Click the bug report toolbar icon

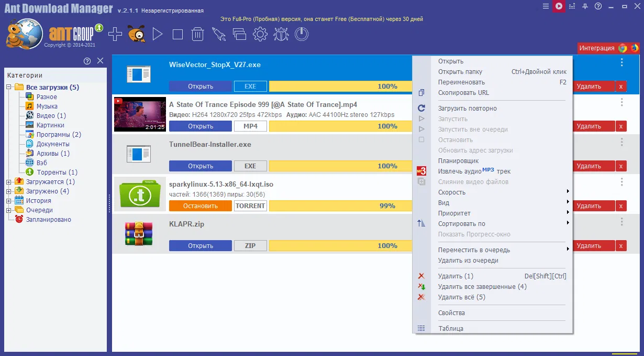pos(281,35)
